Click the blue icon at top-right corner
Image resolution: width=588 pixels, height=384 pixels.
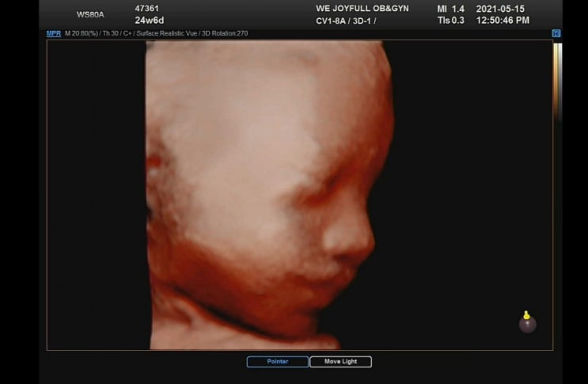[x=556, y=33]
